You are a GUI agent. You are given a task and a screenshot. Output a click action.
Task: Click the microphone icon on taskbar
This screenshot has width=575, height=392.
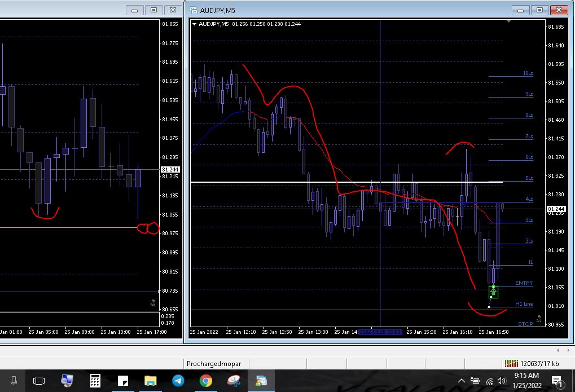coord(14,381)
